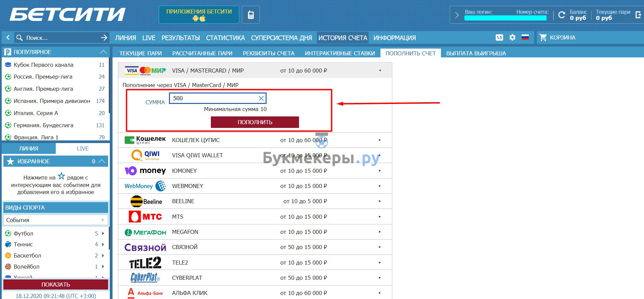Click the VISA Mastercard МИР logo
Viewport: 644px width, 299px height.
(x=145, y=71)
